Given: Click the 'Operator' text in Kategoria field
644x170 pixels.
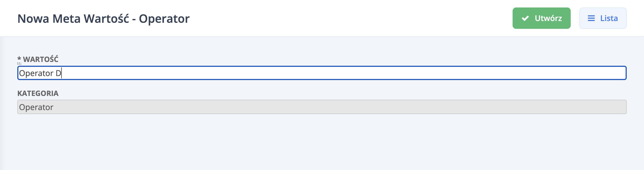Looking at the screenshot, I should tap(36, 107).
